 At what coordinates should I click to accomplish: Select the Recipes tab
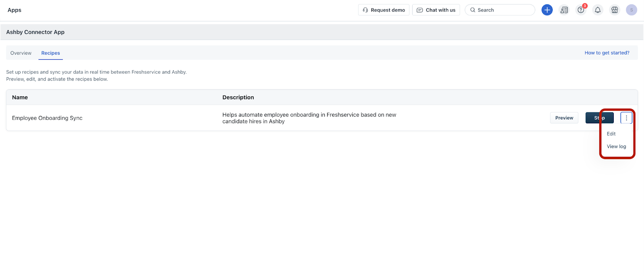51,53
